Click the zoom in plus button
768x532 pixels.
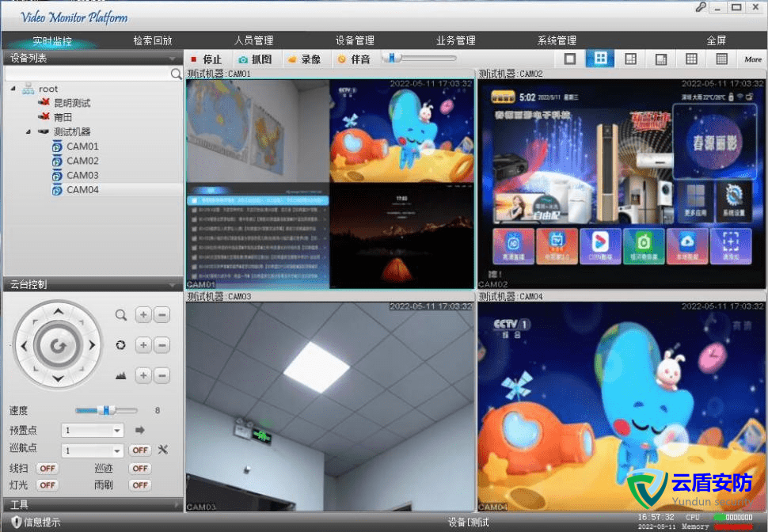point(143,315)
